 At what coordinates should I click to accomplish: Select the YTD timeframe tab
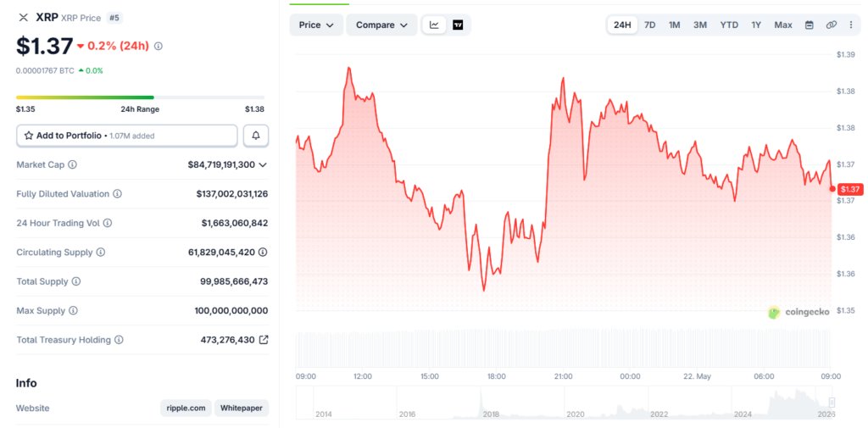click(x=729, y=25)
